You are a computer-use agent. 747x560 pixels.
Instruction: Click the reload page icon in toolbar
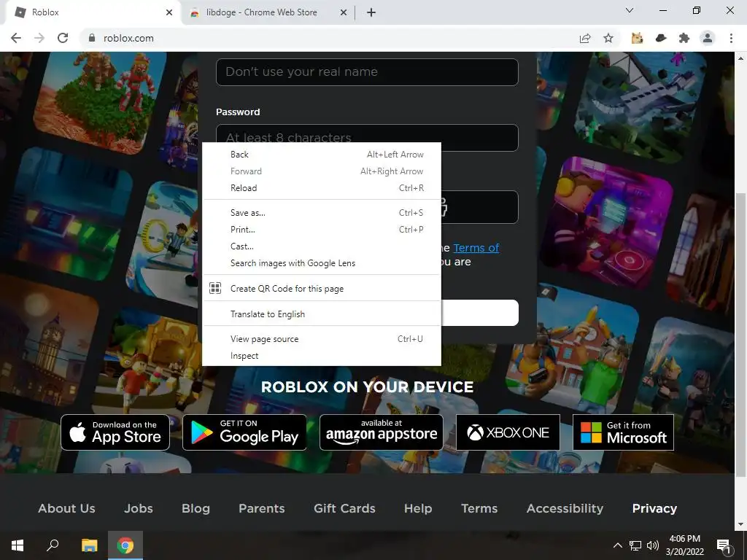coord(63,38)
